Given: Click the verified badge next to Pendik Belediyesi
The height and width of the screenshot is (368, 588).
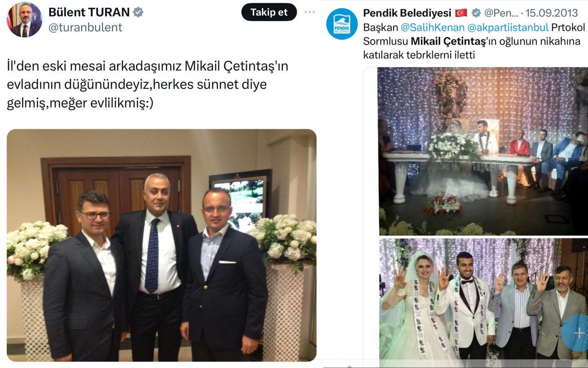Looking at the screenshot, I should 476,13.
